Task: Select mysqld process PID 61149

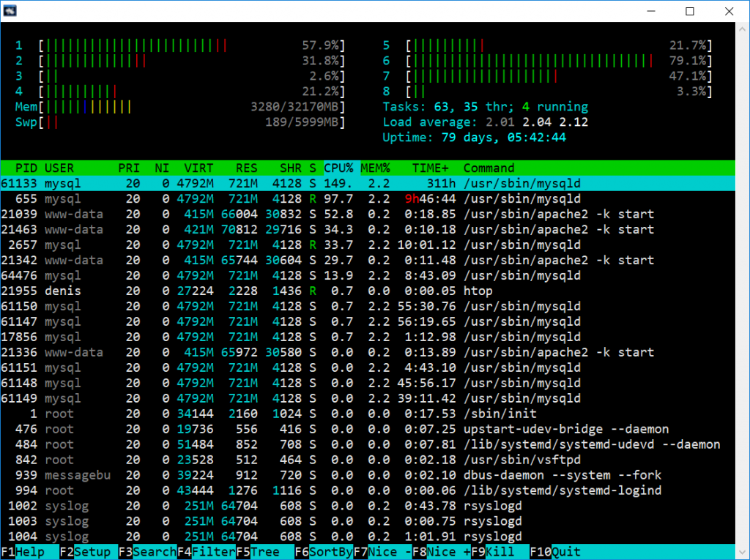Action: click(x=368, y=398)
